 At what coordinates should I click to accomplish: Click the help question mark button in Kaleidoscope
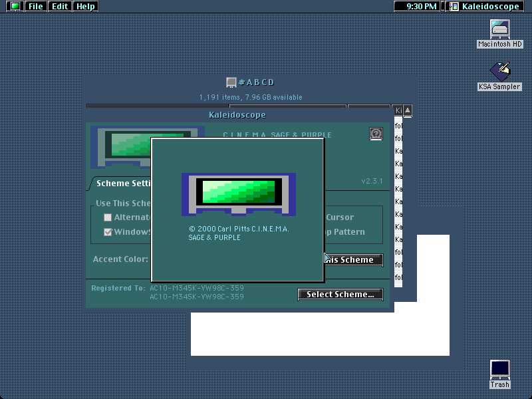pyautogui.click(x=376, y=134)
